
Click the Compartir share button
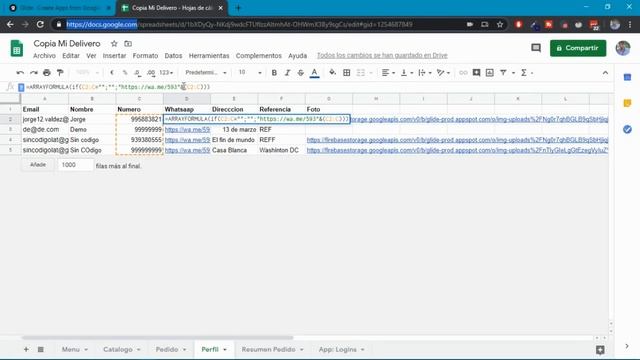(x=578, y=48)
